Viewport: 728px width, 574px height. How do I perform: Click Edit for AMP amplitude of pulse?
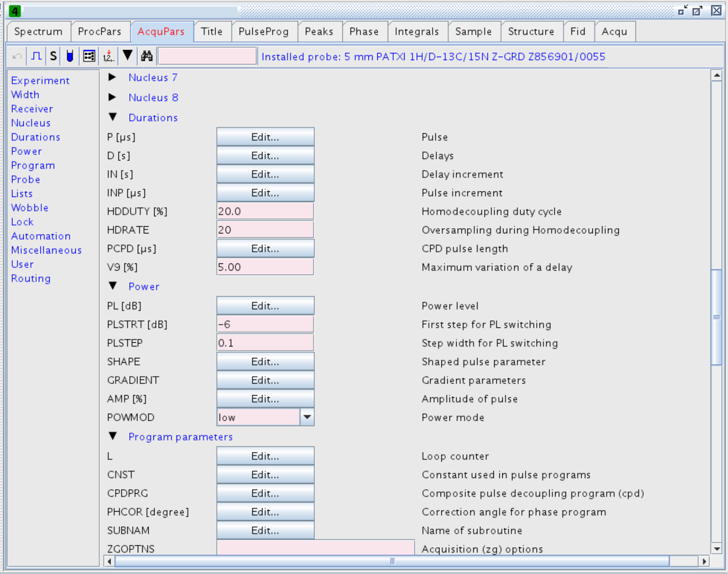[265, 399]
